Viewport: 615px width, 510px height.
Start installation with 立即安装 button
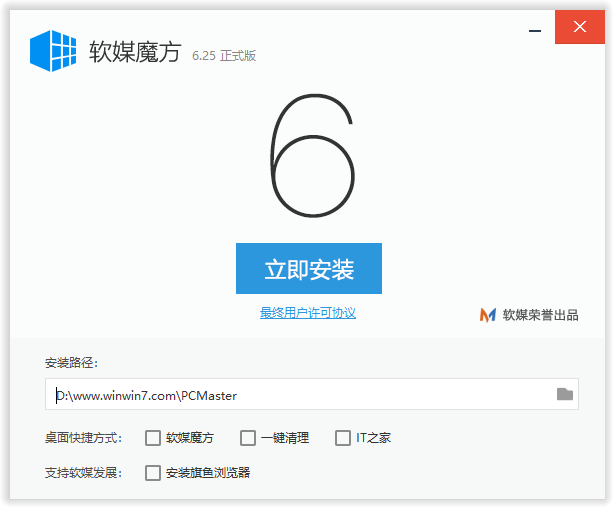309,270
